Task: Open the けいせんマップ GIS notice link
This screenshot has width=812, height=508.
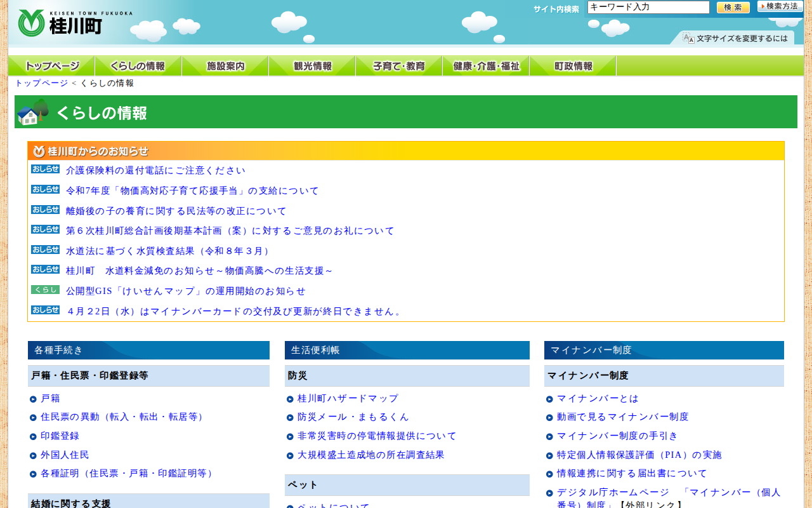Action: tap(186, 291)
